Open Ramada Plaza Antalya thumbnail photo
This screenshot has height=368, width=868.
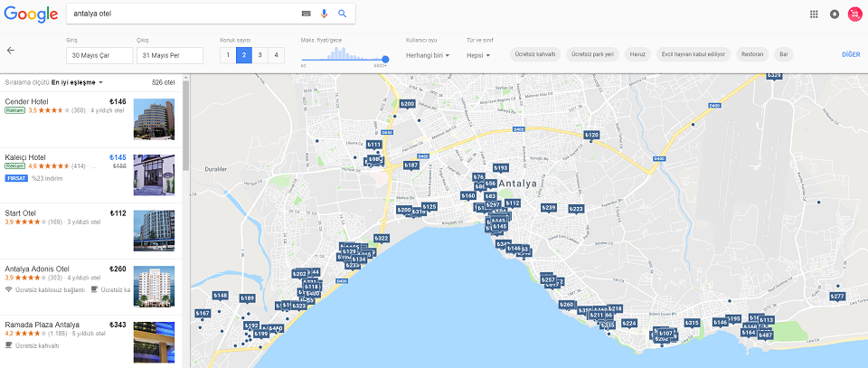(154, 342)
